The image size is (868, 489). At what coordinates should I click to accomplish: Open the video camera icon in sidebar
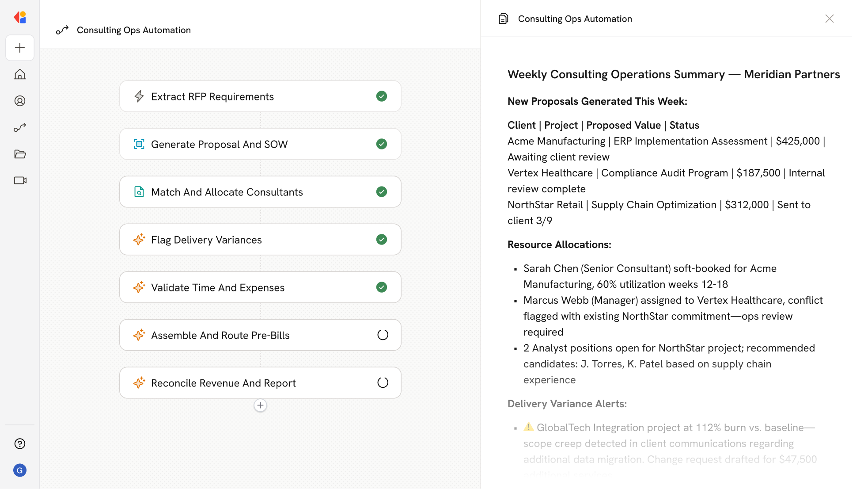pos(20,180)
